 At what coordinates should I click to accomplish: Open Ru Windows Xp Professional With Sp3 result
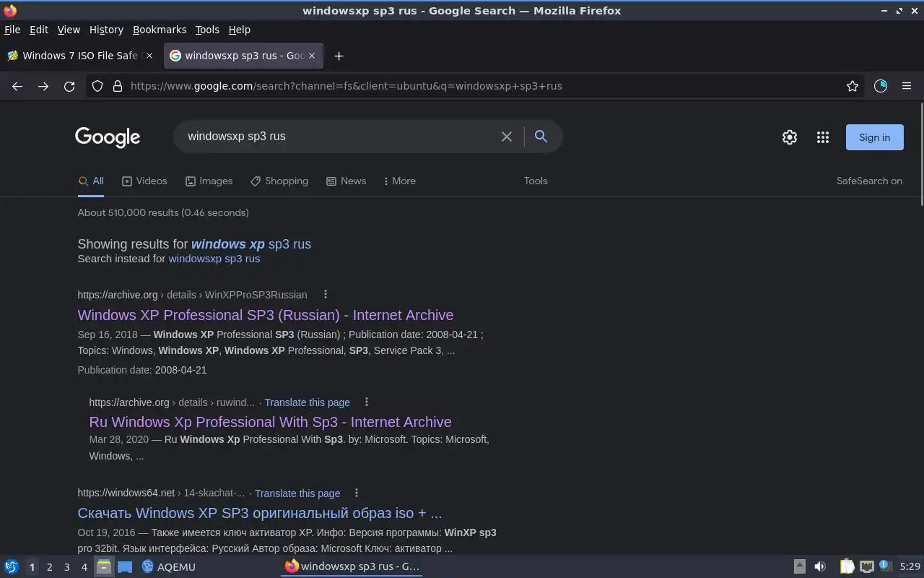click(270, 422)
